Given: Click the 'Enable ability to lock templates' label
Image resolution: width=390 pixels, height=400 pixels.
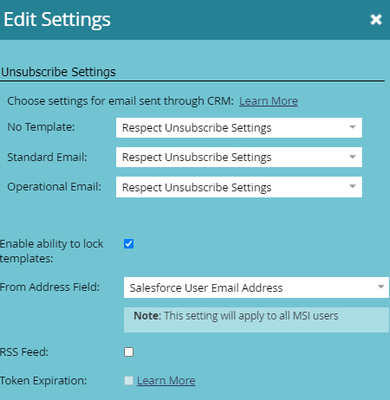Looking at the screenshot, I should (52, 251).
